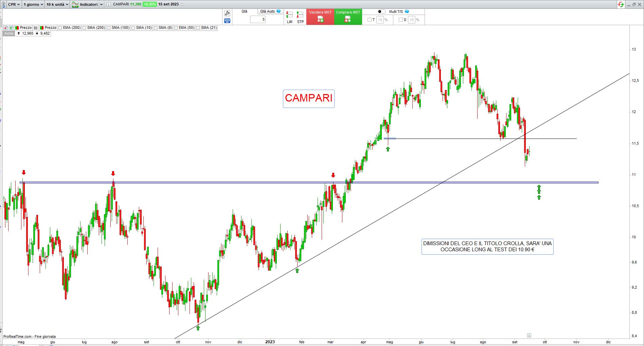Enable the EMA (200) checkbox
644x346 pixels.
(60, 28)
